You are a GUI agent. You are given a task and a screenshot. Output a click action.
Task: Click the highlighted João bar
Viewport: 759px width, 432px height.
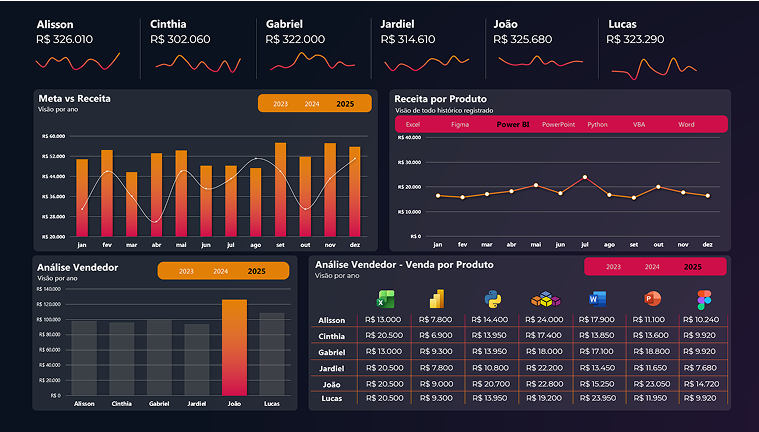click(x=234, y=347)
